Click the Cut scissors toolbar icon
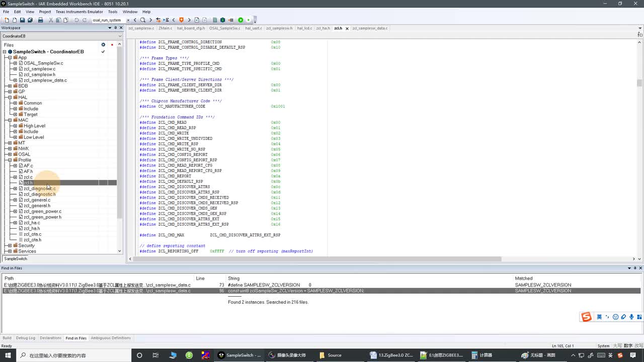Screen dimensions: 644x362 51,20
